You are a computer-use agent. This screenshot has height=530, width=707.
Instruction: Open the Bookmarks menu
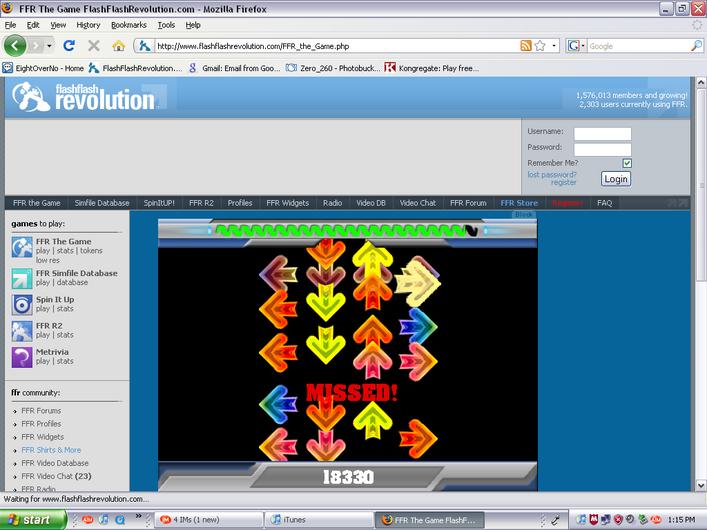129,25
